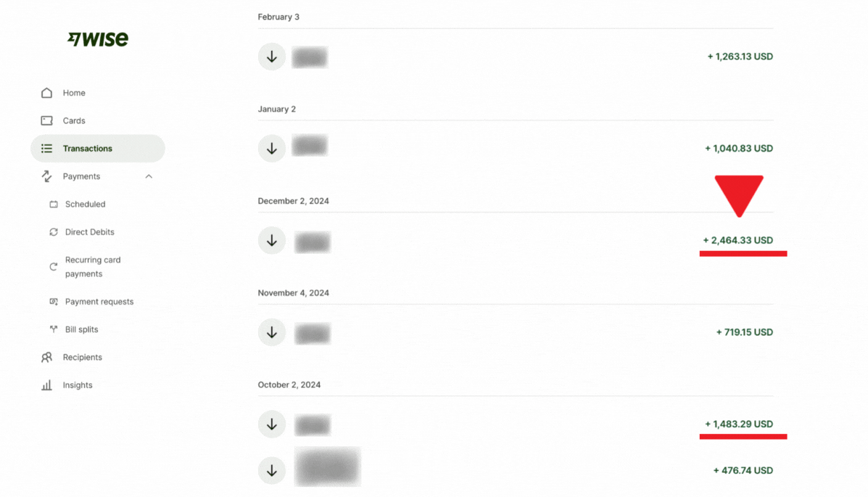Select Payments in the sidebar
This screenshot has height=497, width=868.
click(81, 176)
